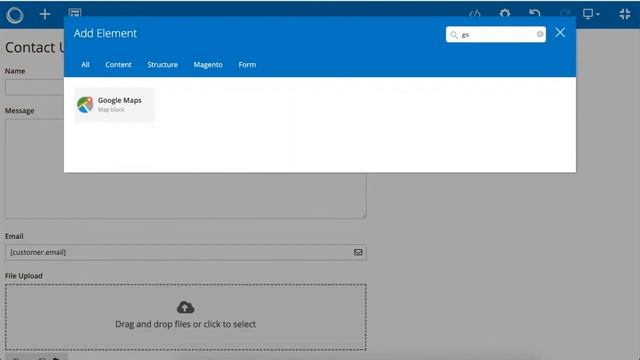Open the templates layout icon in the top bar

[75, 12]
